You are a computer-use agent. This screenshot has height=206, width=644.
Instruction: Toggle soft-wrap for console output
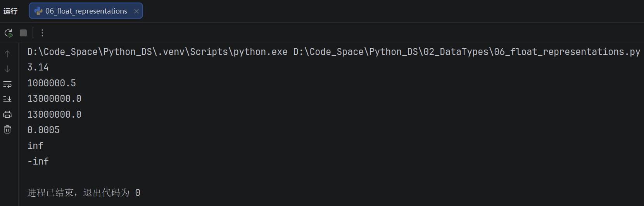coord(7,84)
